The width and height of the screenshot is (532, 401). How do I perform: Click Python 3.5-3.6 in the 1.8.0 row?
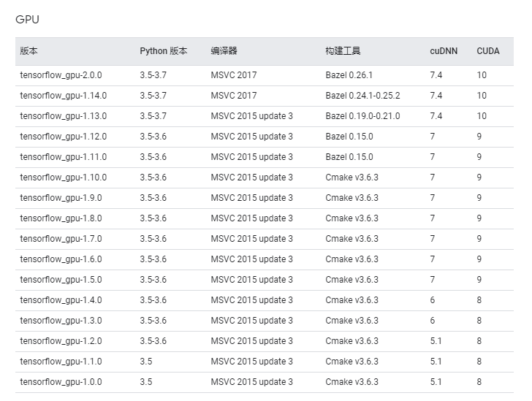point(153,218)
